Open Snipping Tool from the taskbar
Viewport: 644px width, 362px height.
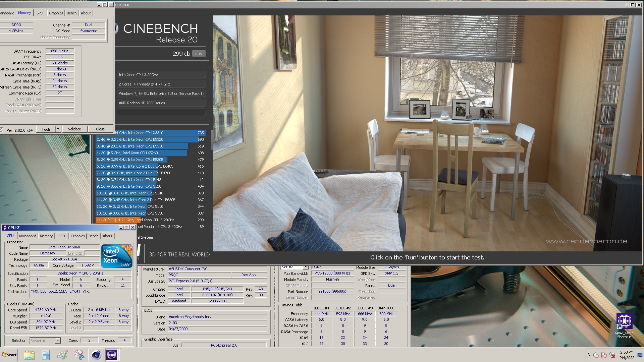[x=79, y=355]
